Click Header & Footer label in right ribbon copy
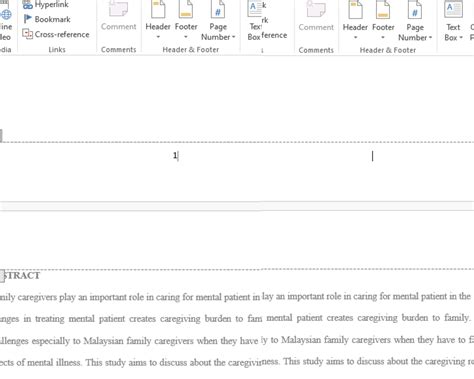Viewport: 474px width, 379px height. [x=388, y=50]
